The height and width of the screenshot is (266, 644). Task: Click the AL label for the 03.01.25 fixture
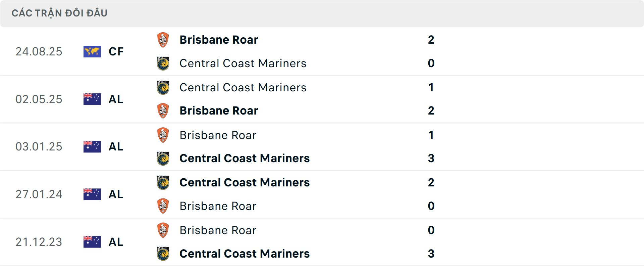click(x=116, y=146)
